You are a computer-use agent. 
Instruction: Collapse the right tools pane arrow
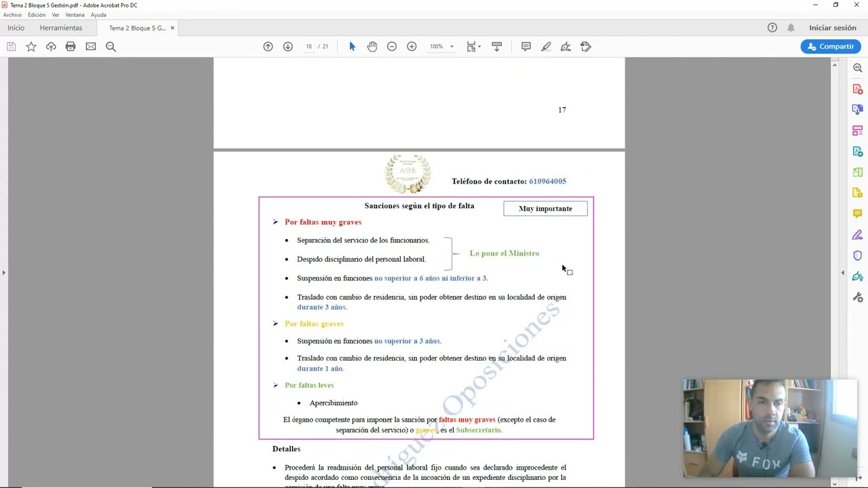[x=843, y=272]
